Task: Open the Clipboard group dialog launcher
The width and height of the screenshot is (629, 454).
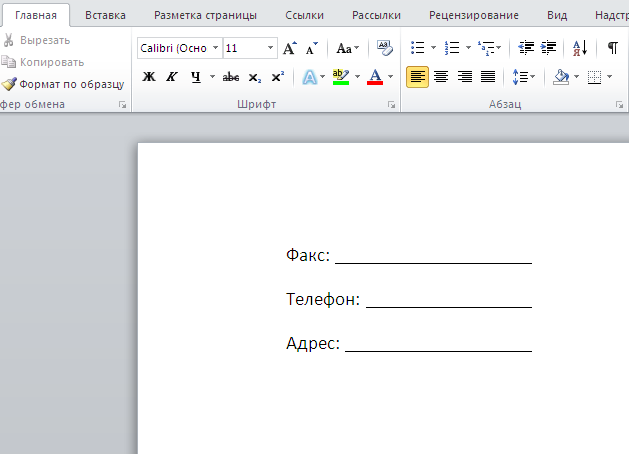Action: click(122, 105)
